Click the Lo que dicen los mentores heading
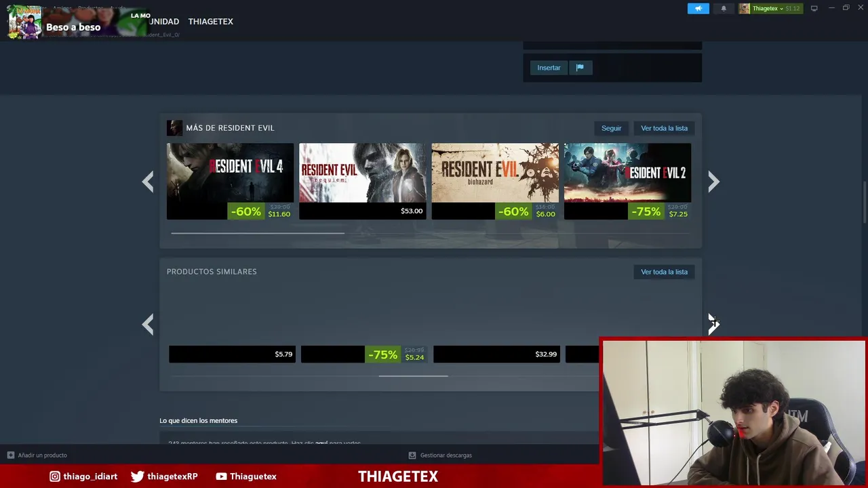The image size is (868, 488). click(198, 421)
